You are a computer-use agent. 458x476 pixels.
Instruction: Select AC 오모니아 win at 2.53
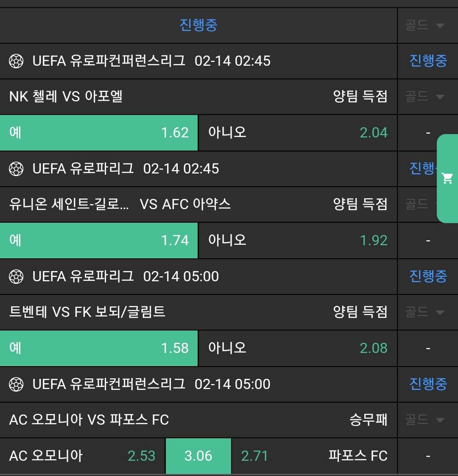tap(82, 456)
